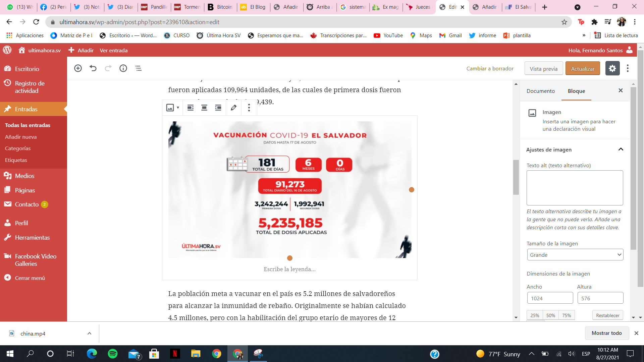Click Ver entrada in the admin bar

pos(114,50)
